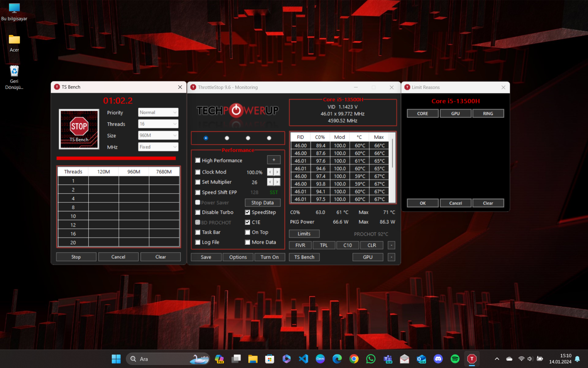Viewport: 588px width, 368px height.
Task: Click the GPU tab in Limit Reasons
Action: (x=456, y=113)
